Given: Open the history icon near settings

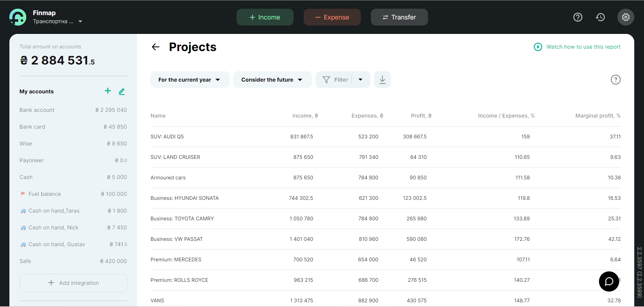Looking at the screenshot, I should [600, 17].
